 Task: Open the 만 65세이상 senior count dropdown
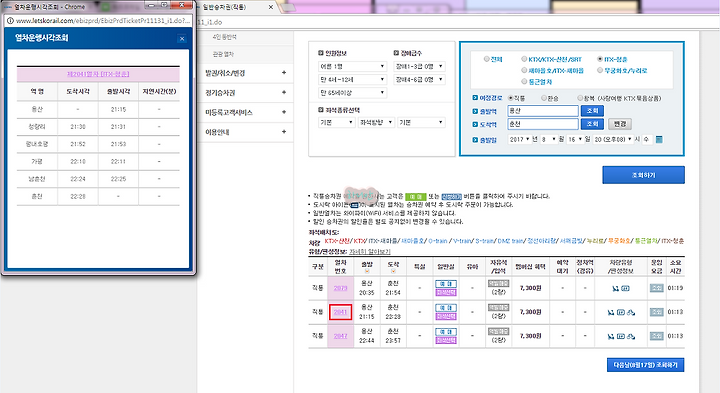352,93
